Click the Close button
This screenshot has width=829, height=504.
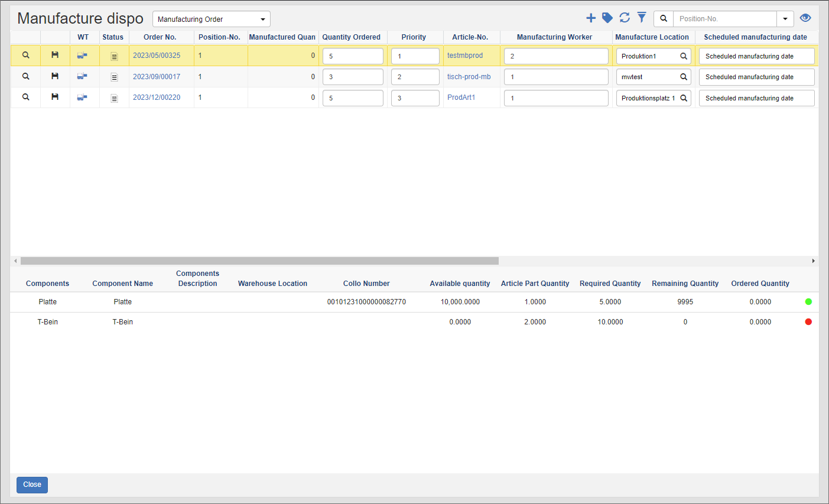[x=32, y=485]
